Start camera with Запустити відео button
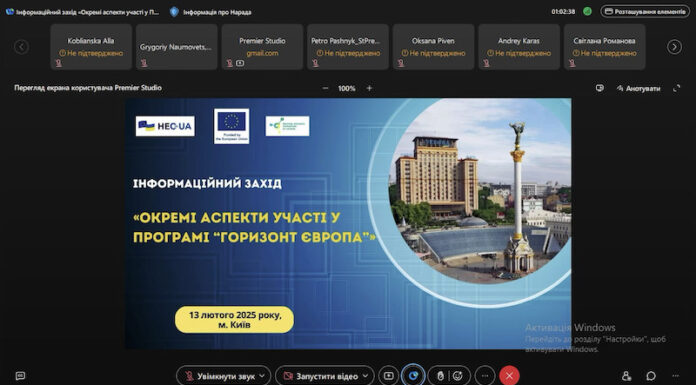The height and width of the screenshot is (385, 696). 321,376
